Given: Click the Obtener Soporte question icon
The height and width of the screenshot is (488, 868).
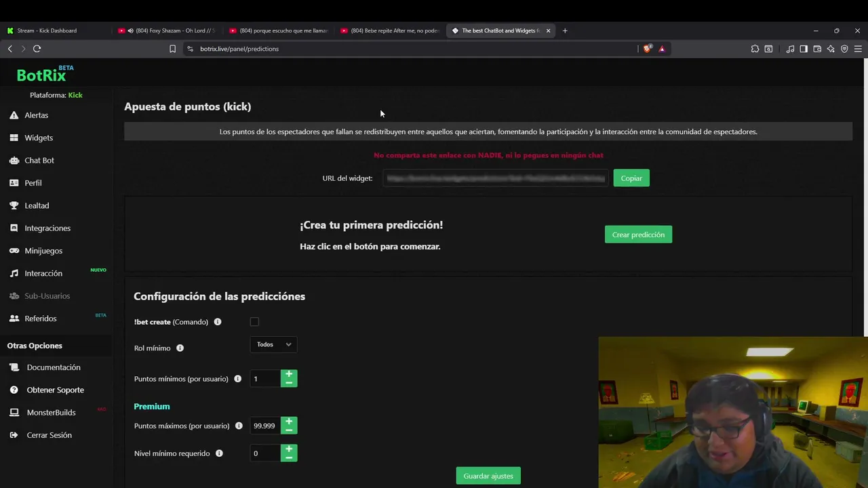Looking at the screenshot, I should point(14,390).
